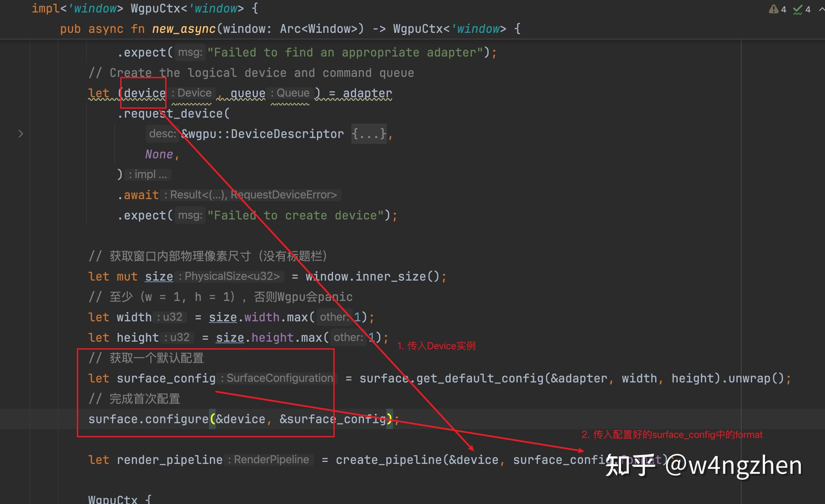This screenshot has height=504, width=825.
Task: Expand the collapsed code region using the gutter arrow
Action: pyautogui.click(x=21, y=134)
